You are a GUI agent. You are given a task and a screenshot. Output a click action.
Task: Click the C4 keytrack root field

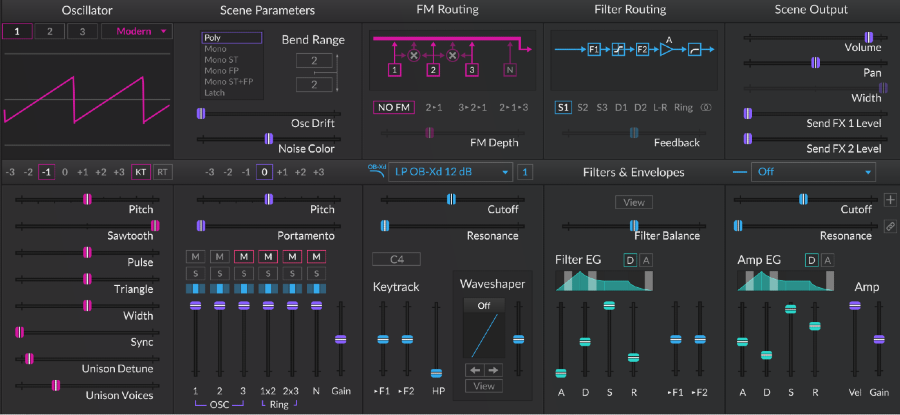397,259
